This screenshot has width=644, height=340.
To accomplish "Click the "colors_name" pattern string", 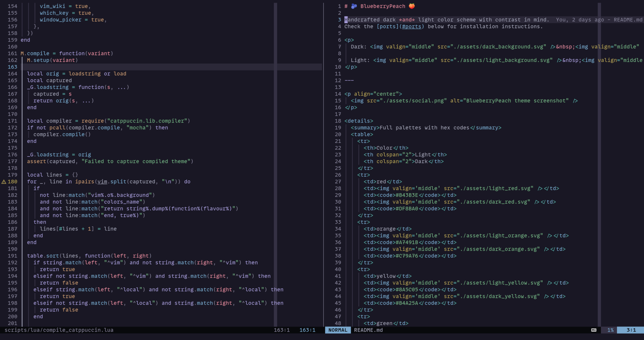I will pos(122,202).
